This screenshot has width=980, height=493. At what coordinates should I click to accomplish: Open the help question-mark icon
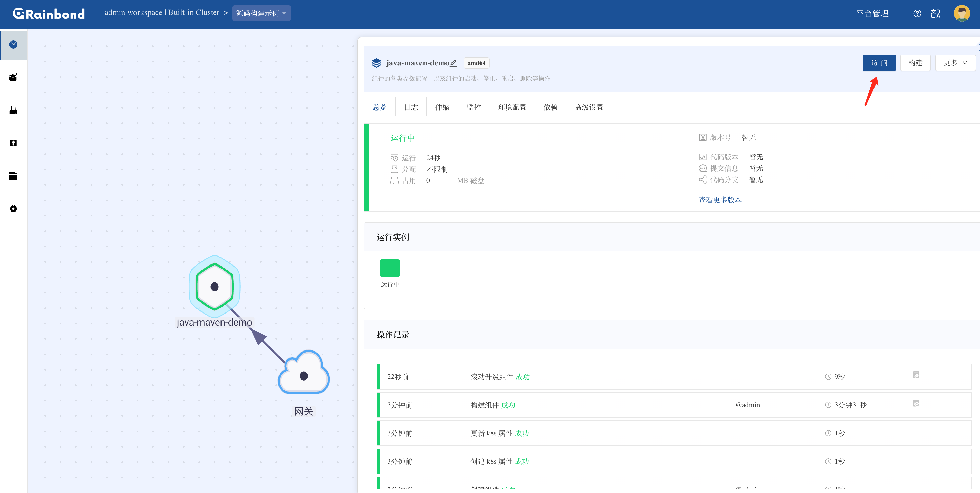pyautogui.click(x=917, y=14)
